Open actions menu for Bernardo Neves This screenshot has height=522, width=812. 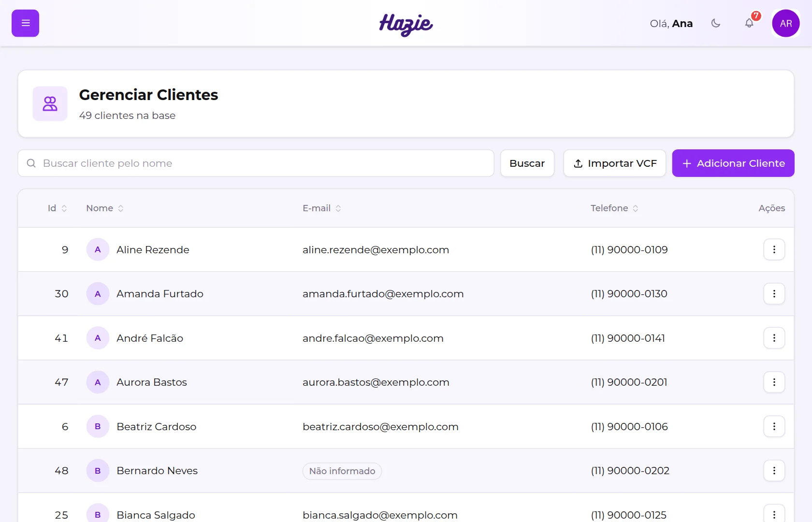coord(774,471)
